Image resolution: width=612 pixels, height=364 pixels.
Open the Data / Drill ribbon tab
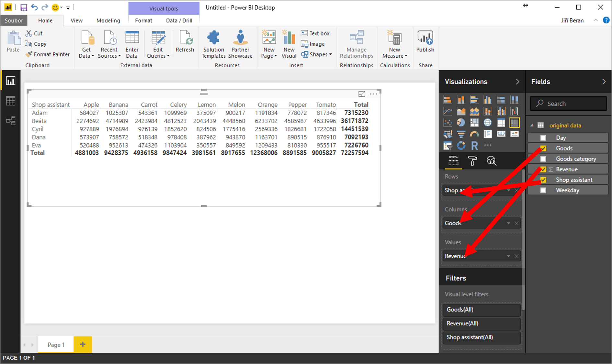tap(179, 20)
